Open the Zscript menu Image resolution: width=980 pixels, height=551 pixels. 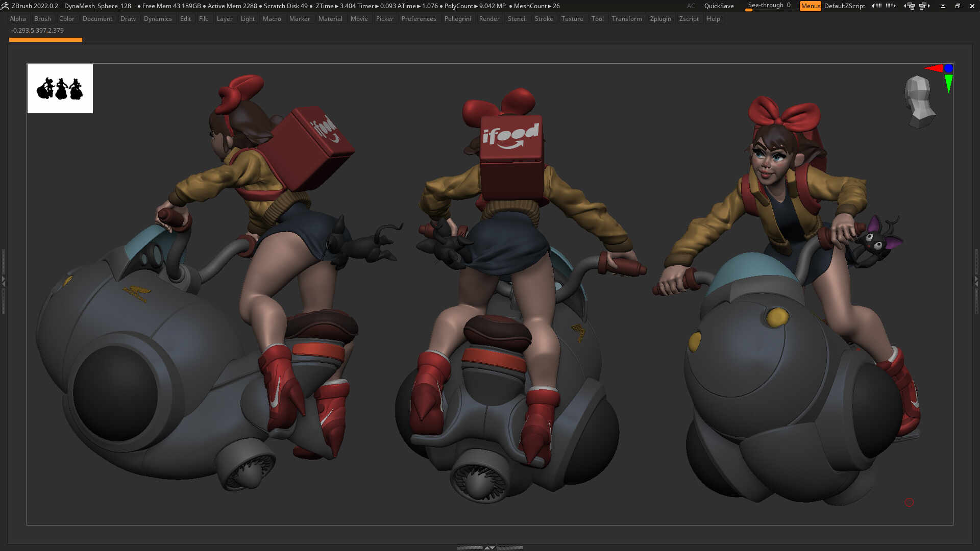pos(689,19)
